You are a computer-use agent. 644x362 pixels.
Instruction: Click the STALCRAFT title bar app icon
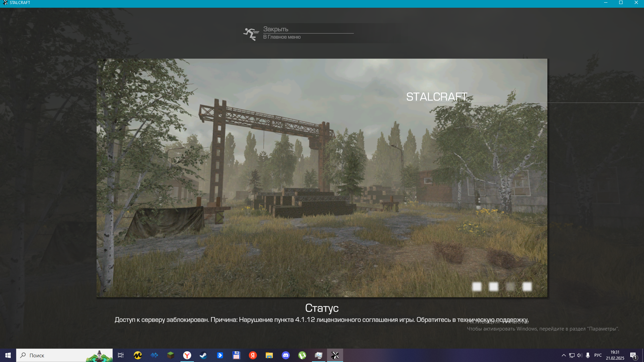[x=5, y=3]
